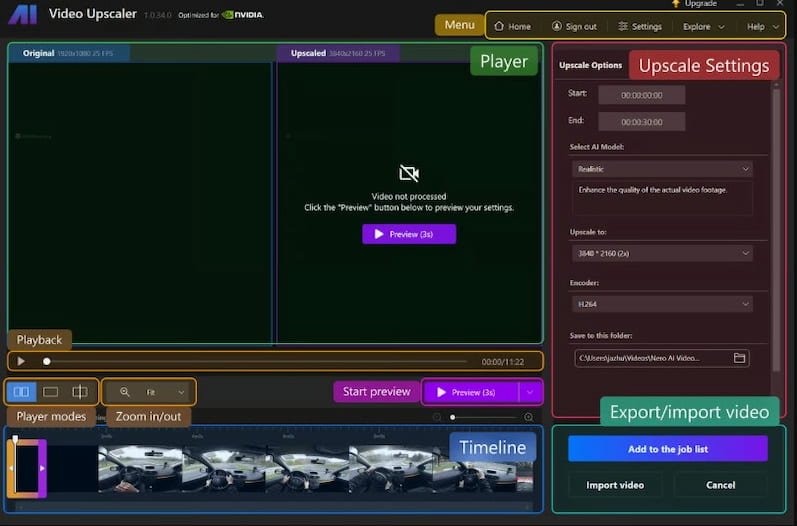Expand the Preview duration dropdown arrow
797x526 pixels.
tap(530, 392)
